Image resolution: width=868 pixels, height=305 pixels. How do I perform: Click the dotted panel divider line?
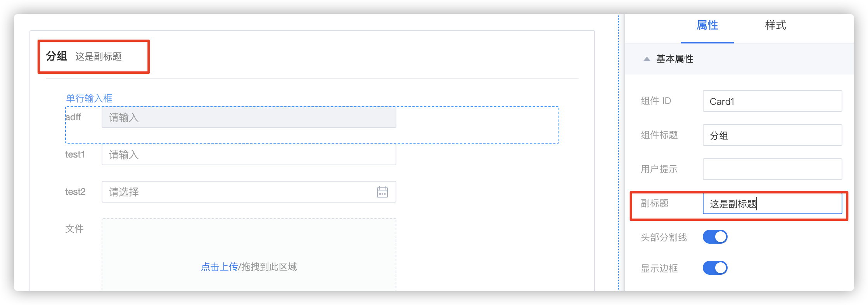(x=619, y=152)
